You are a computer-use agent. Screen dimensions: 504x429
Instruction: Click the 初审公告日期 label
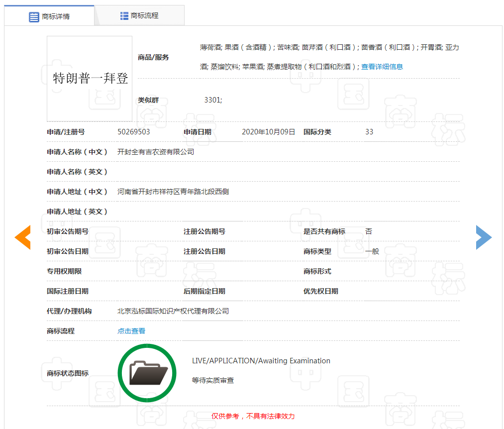pyautogui.click(x=68, y=251)
